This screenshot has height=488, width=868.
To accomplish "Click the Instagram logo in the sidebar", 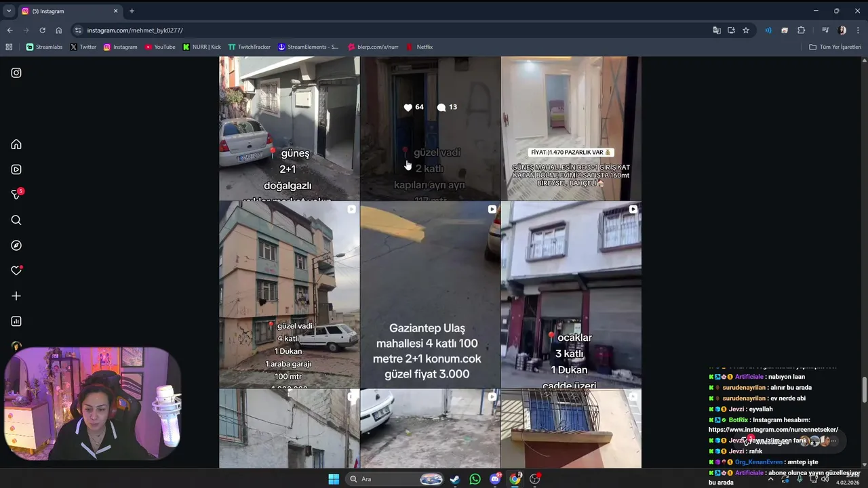I will click(16, 73).
